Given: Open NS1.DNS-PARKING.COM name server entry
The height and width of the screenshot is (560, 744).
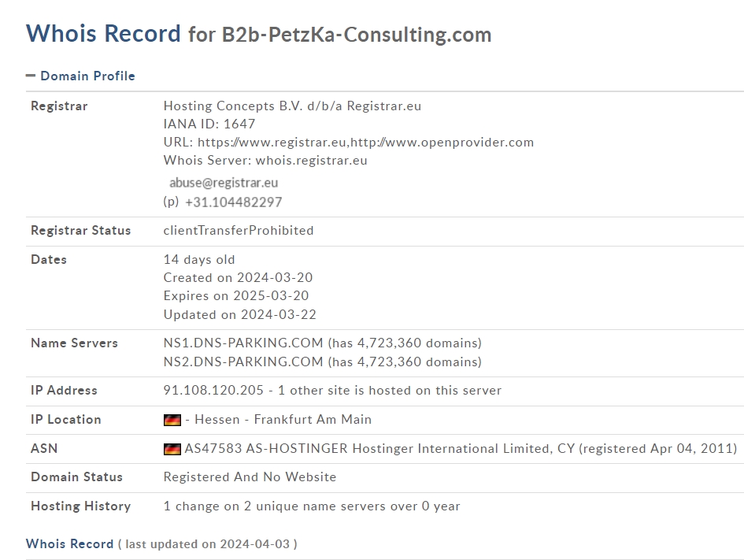Looking at the screenshot, I should click(243, 343).
